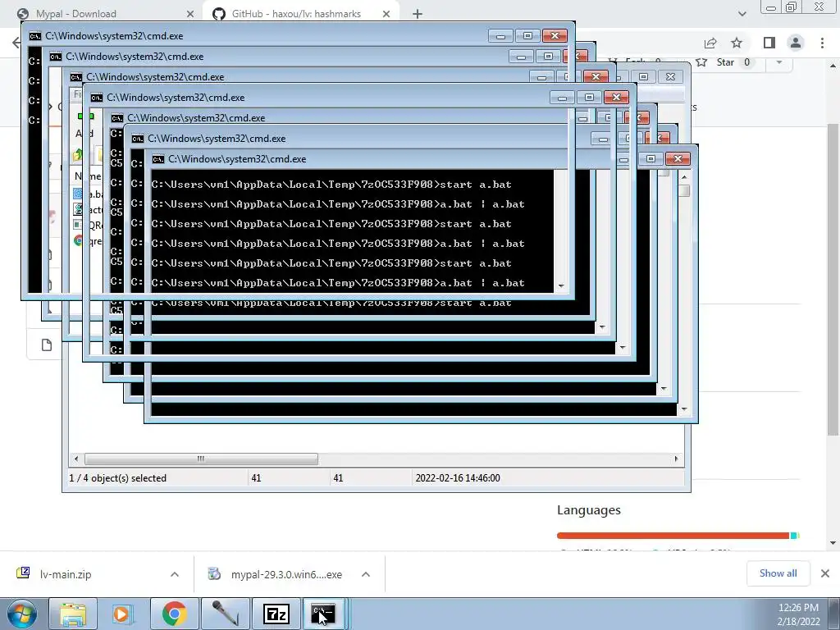Open the Chrome profile avatar

[x=796, y=43]
